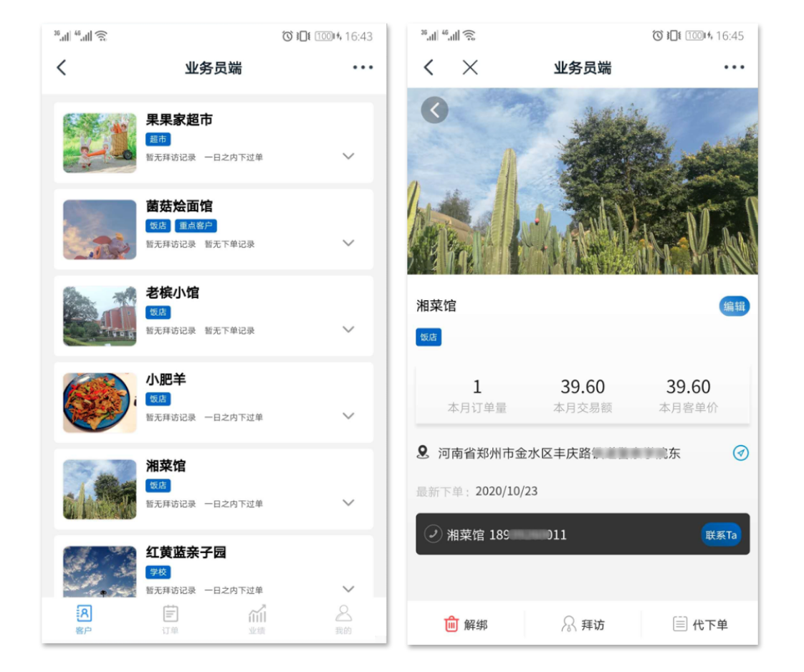Select the 红黄蓝亲子园 customer name
This screenshot has width=804, height=672.
coord(186,552)
